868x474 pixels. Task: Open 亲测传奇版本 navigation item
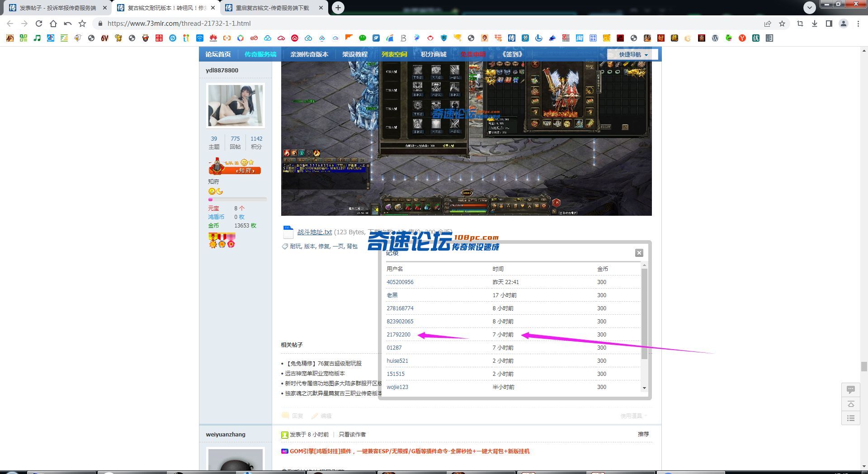[x=309, y=54]
